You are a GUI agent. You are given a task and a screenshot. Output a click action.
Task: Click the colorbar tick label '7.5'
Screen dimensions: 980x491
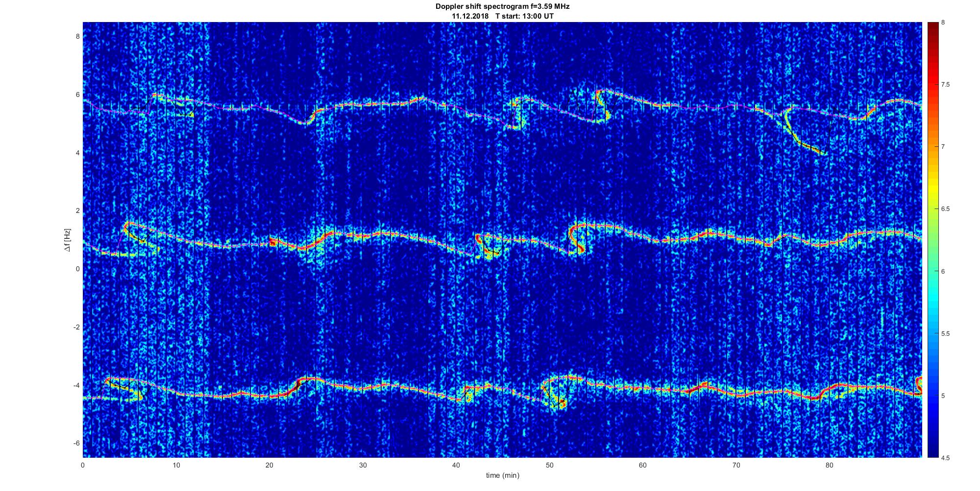coord(945,85)
